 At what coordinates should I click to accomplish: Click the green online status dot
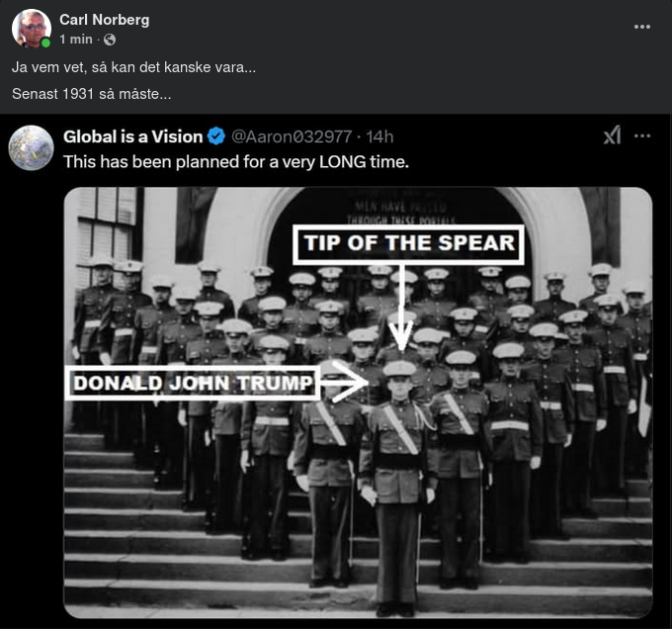click(x=45, y=44)
